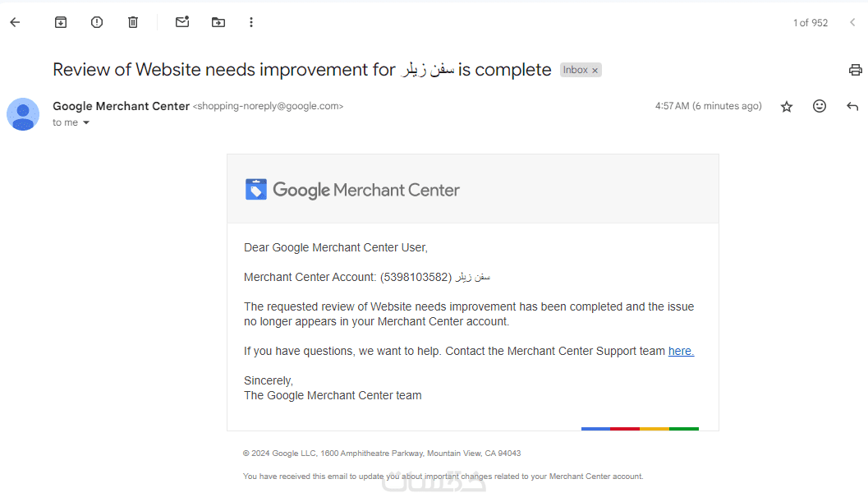
Task: Go to the newer message chevron
Action: coord(852,23)
